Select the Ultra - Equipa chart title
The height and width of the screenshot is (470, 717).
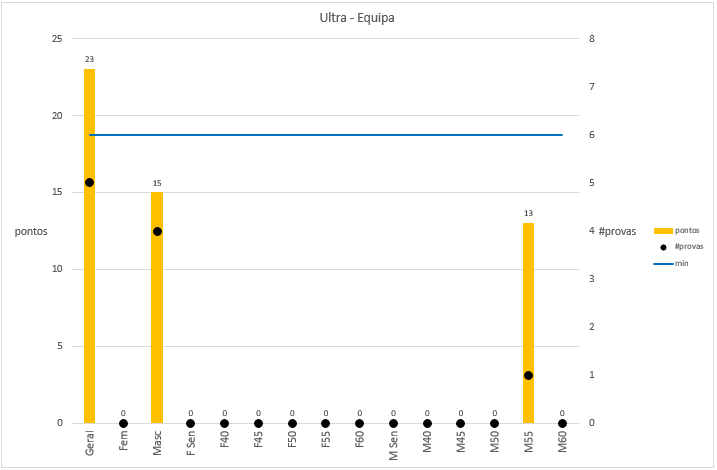click(357, 18)
